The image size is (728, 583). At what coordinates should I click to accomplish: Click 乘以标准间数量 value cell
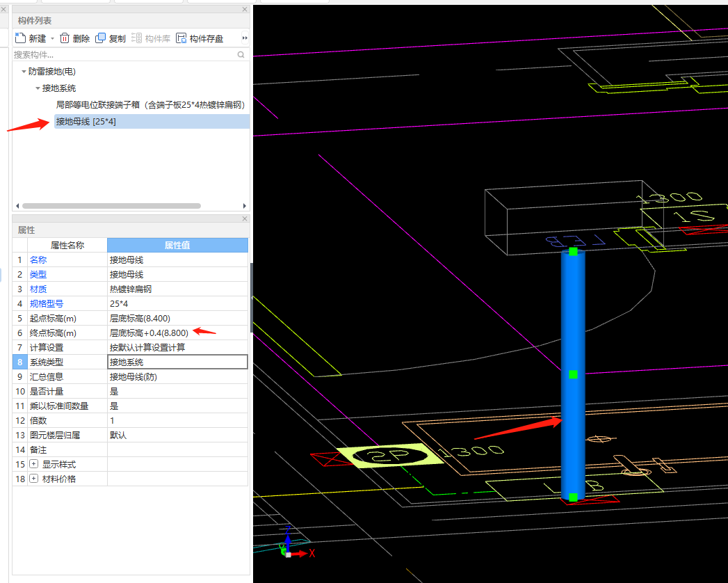(x=177, y=406)
